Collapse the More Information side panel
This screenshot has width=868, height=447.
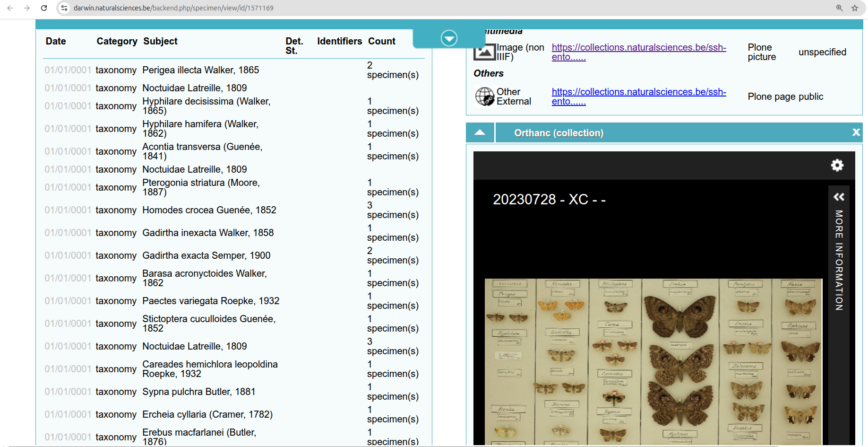click(x=839, y=197)
